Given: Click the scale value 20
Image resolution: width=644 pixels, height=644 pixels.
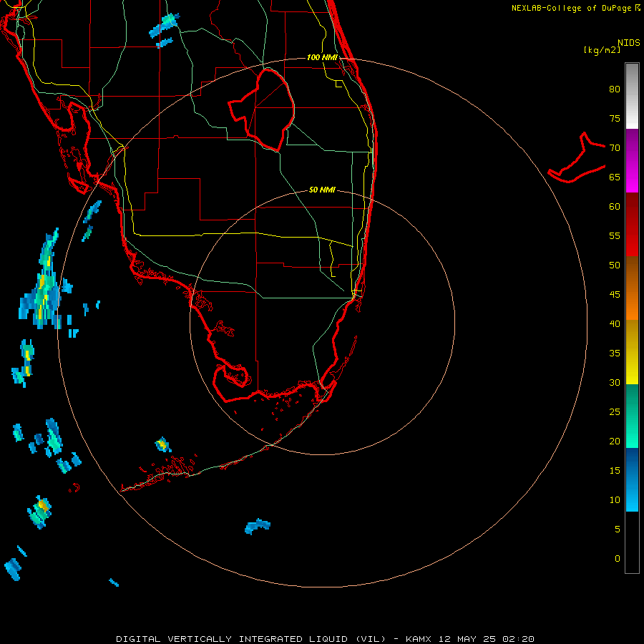Looking at the screenshot, I should [615, 441].
